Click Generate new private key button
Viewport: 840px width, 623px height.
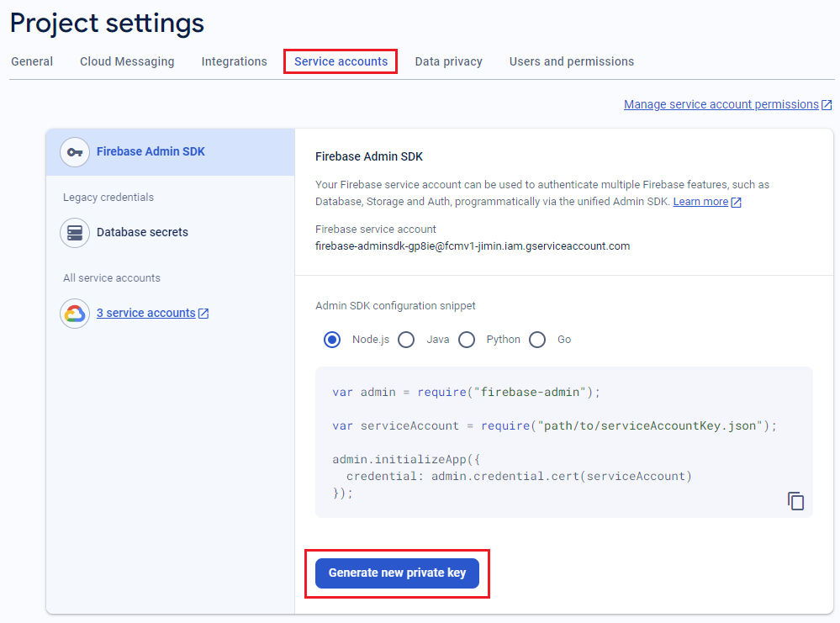397,573
